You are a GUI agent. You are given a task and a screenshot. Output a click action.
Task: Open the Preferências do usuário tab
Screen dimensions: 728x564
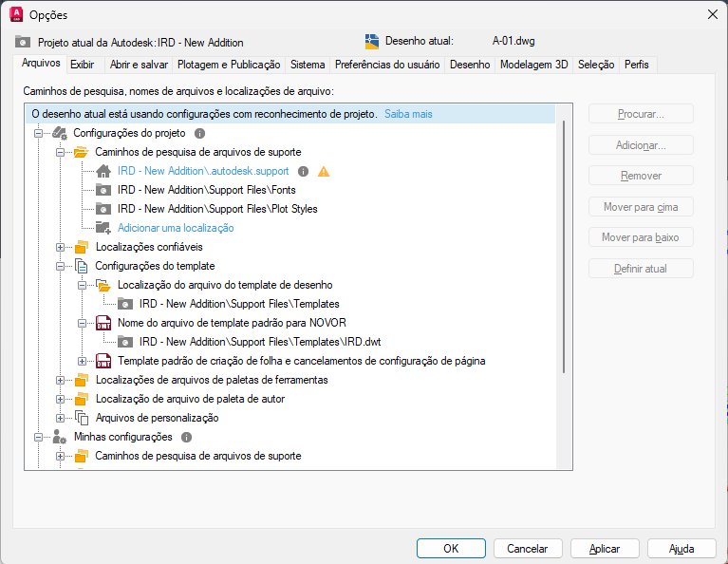[387, 65]
